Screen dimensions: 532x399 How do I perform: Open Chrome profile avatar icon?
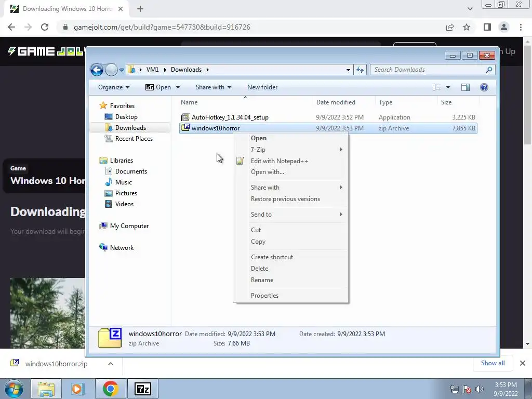(504, 27)
